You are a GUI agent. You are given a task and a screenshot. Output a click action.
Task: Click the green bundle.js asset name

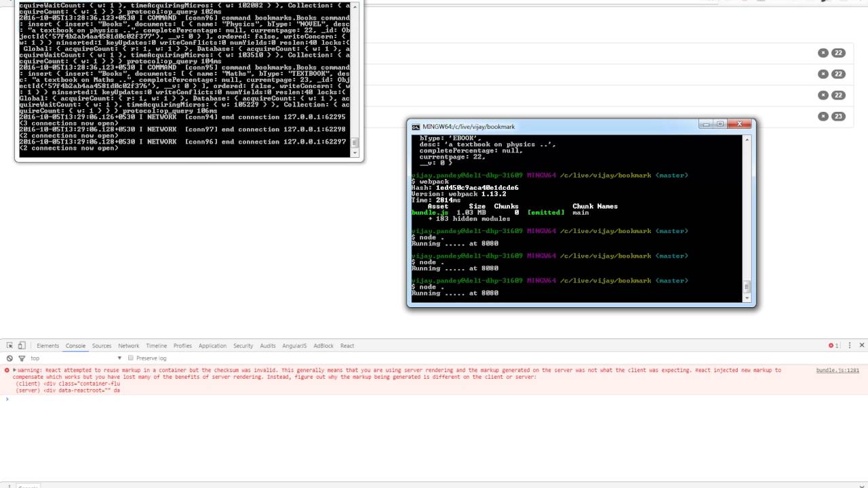point(430,213)
